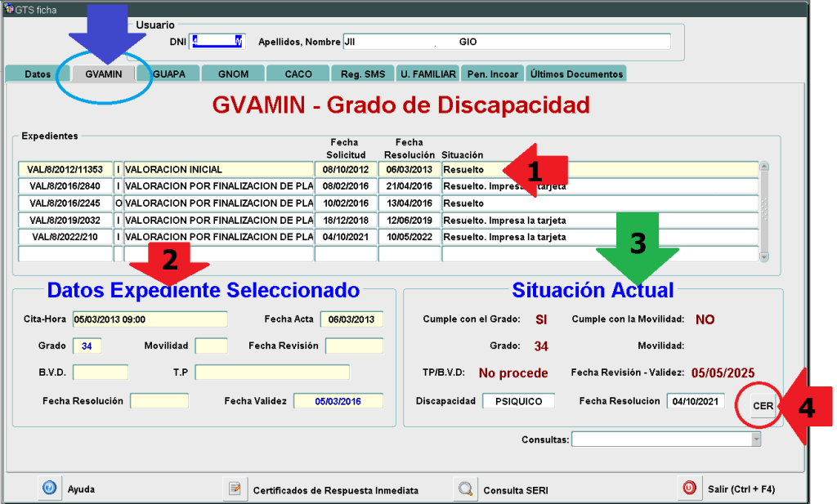This screenshot has height=504, width=837.
Task: Select expediente VAL/8/2016/2840 row
Action: (x=65, y=186)
